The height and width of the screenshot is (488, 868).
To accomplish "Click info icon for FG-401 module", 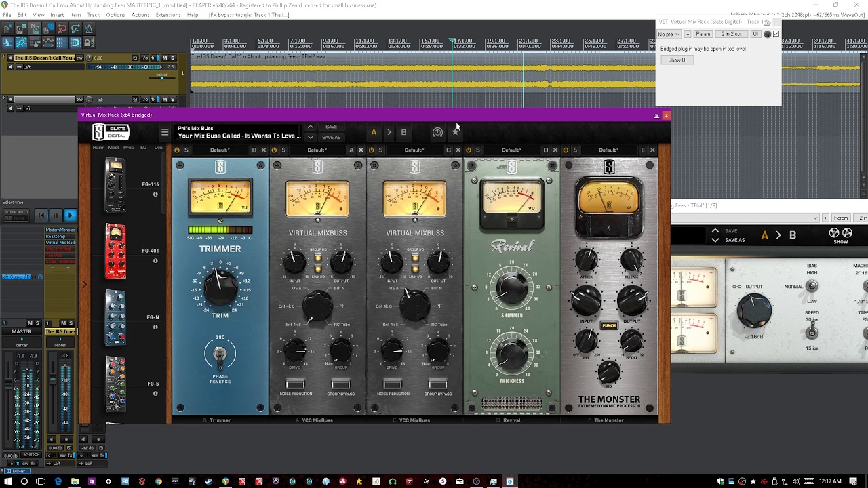I will click(155, 261).
